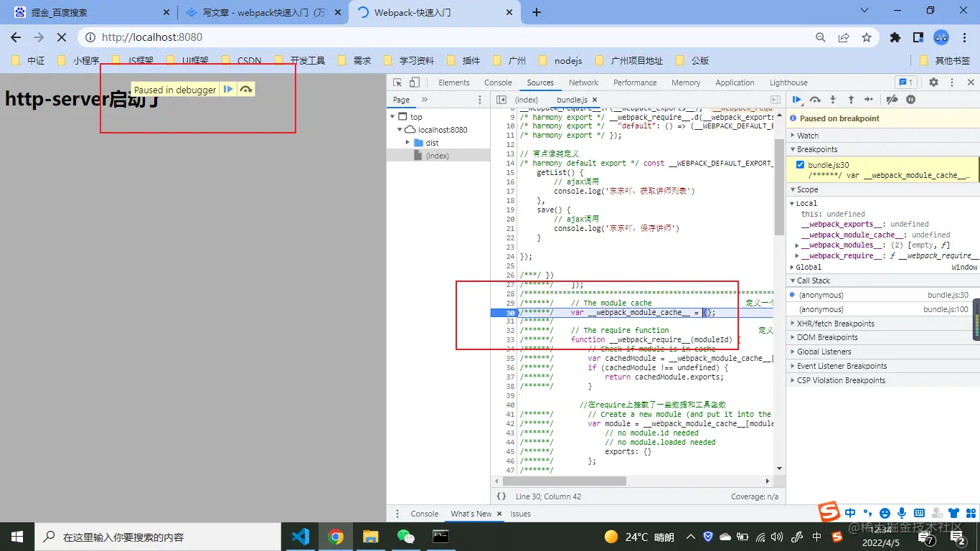Switch to the Elements tab
The image size is (980, 551).
point(454,83)
